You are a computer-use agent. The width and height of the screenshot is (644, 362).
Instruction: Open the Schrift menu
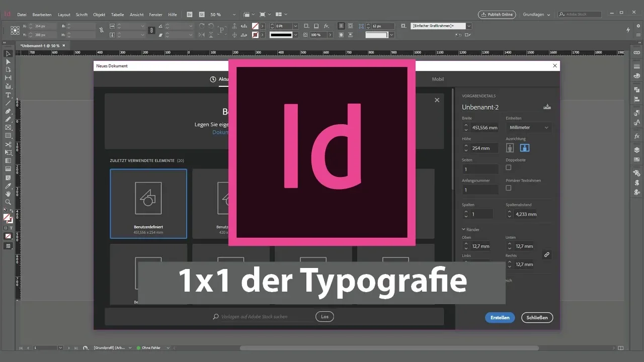(x=82, y=15)
